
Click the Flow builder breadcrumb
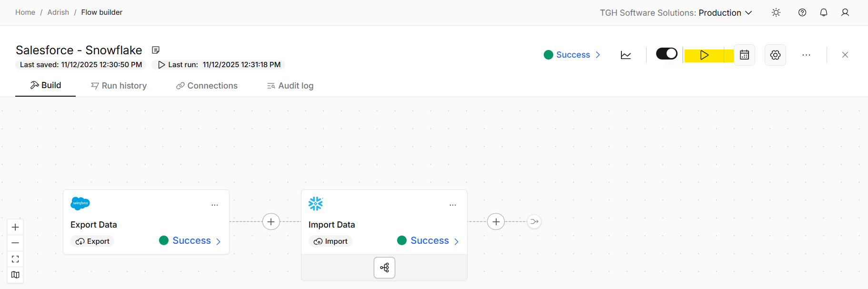click(x=102, y=12)
